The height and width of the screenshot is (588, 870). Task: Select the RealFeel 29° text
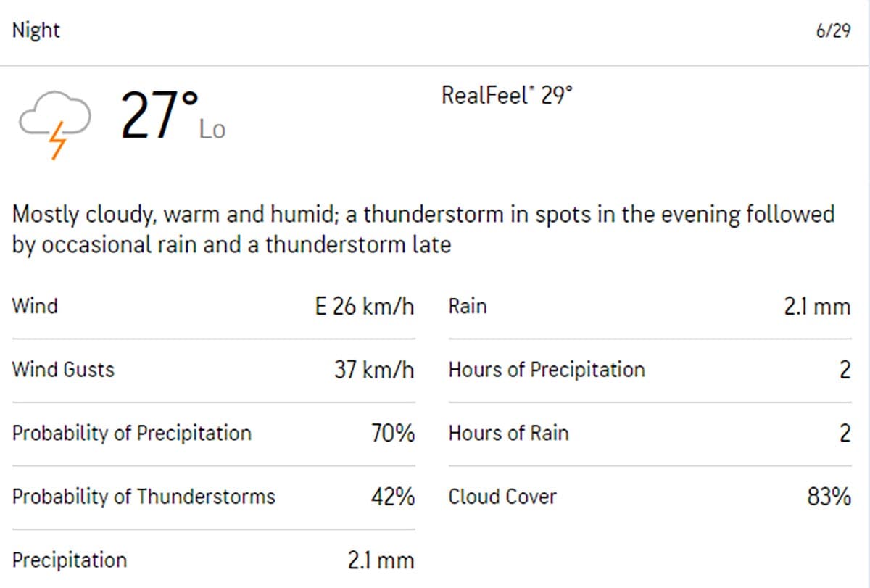[507, 95]
